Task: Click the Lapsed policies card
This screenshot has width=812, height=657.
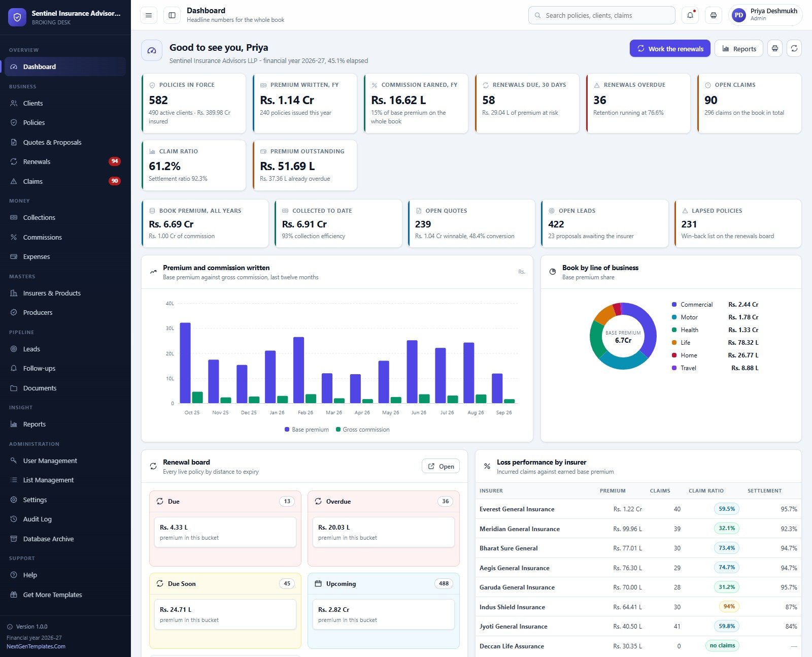Action: 737,223
